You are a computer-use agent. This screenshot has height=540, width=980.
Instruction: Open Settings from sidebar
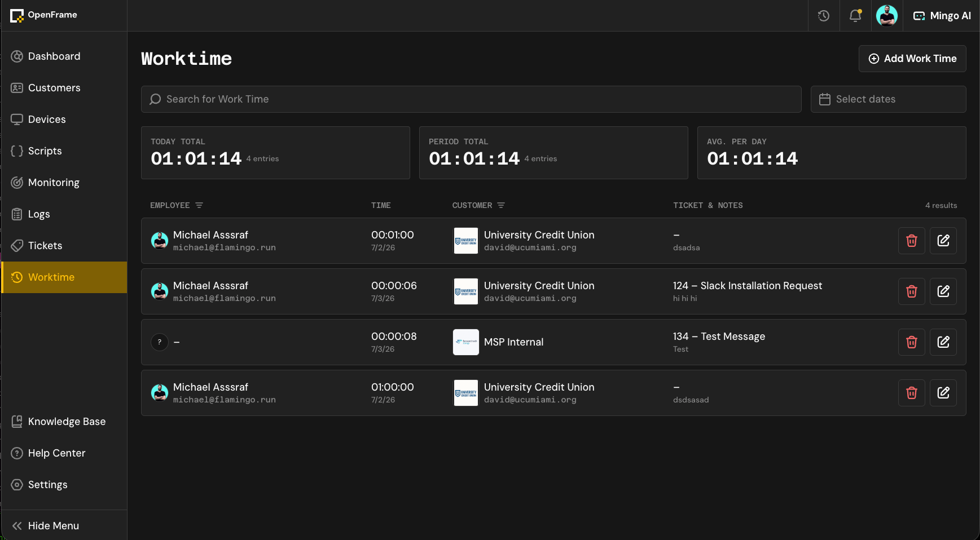pyautogui.click(x=64, y=485)
